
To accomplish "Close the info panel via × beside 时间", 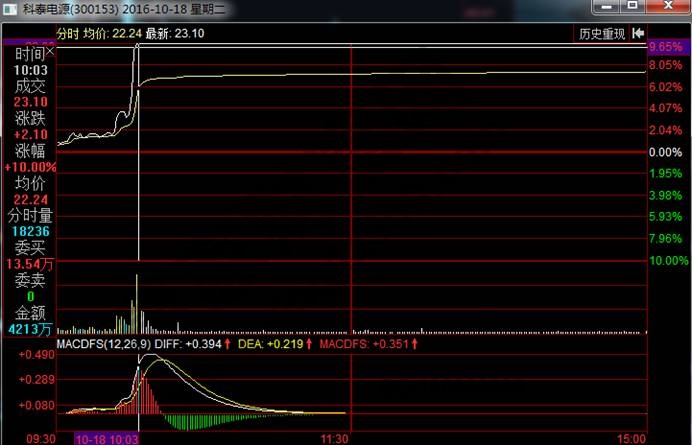I will [50, 52].
